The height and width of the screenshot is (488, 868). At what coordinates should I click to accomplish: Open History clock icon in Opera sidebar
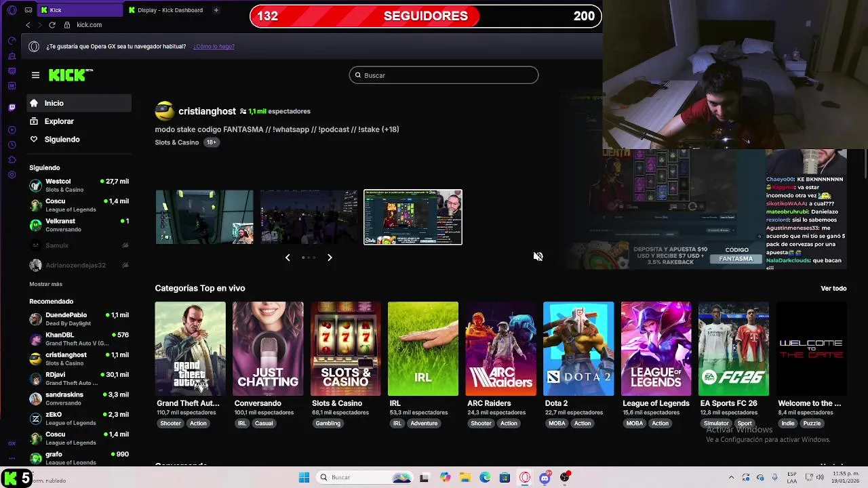(x=12, y=145)
